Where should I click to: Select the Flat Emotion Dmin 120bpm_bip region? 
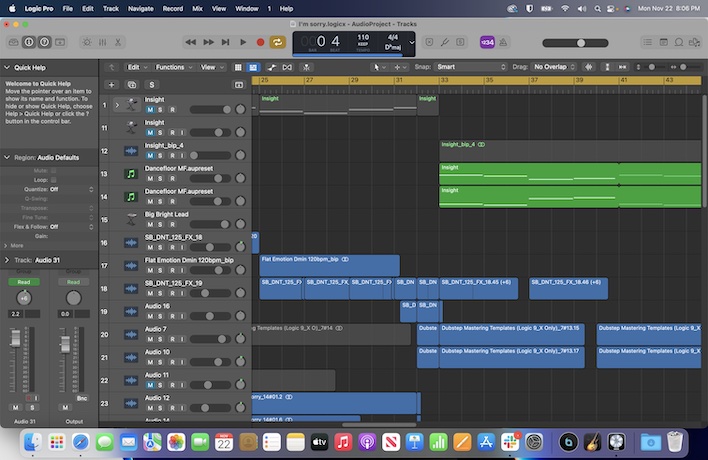click(x=329, y=265)
